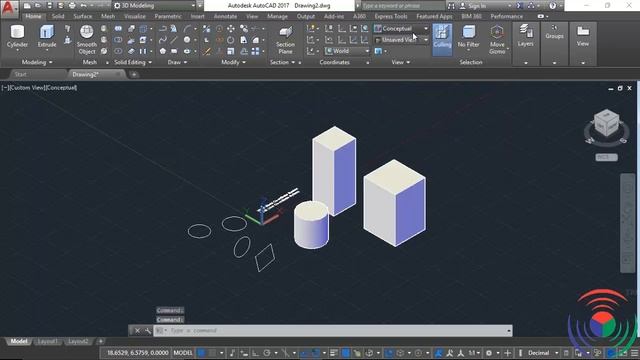Open workspace switching gear in status bar
Image resolution: width=640 pixels, height=360 pixels.
tap(489, 353)
